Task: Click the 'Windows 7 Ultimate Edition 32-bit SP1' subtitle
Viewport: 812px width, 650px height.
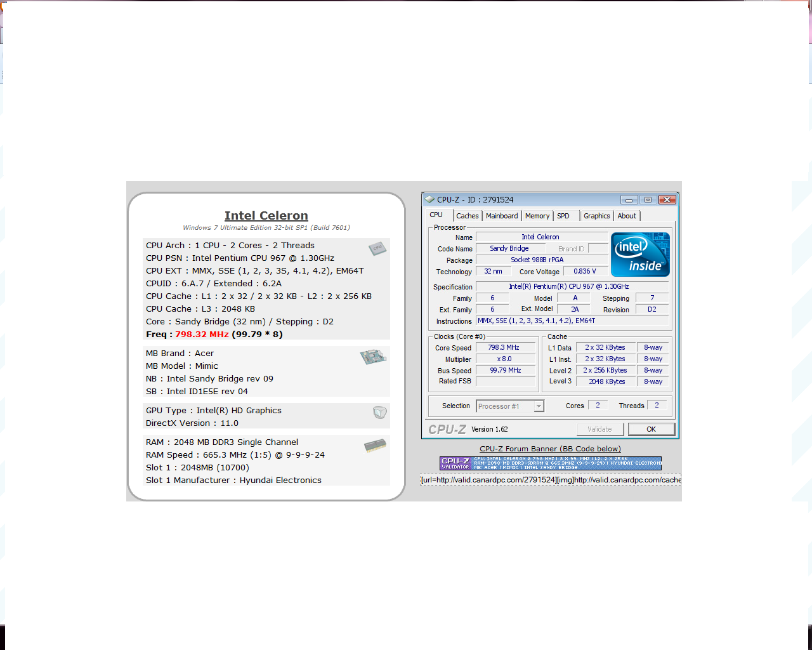Action: pyautogui.click(x=266, y=228)
